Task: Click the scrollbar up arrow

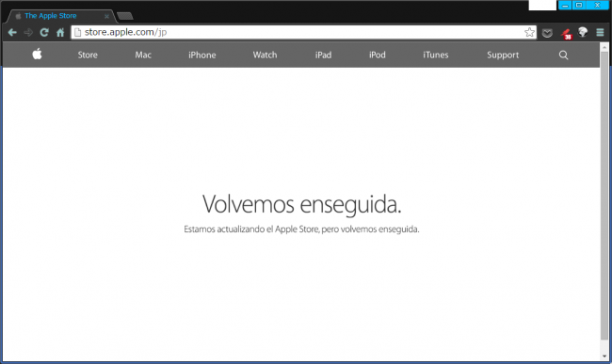Action: click(604, 47)
